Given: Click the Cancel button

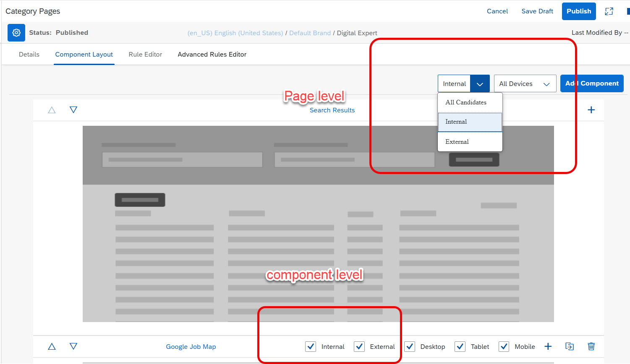Looking at the screenshot, I should tap(497, 11).
